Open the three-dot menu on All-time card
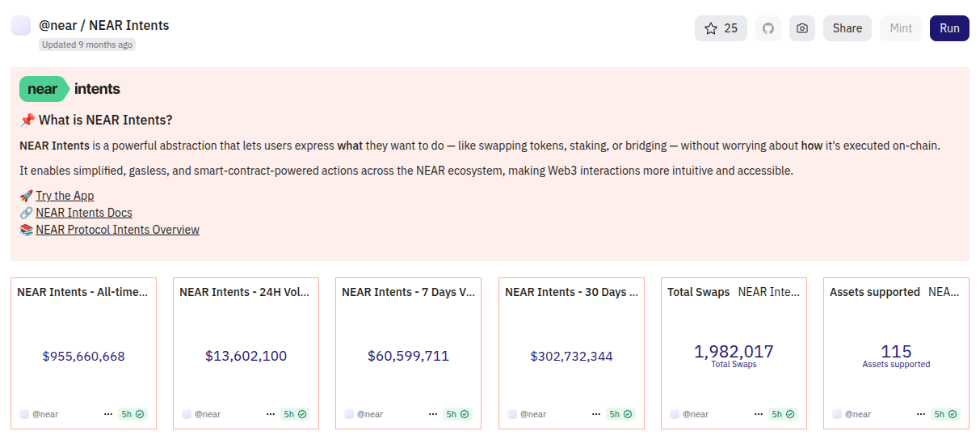Image resolution: width=980 pixels, height=444 pixels. point(108,414)
